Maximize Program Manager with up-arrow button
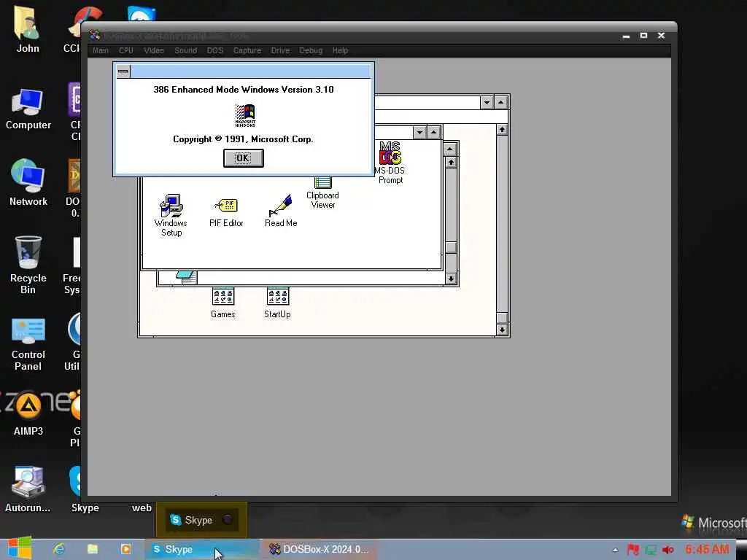The width and height of the screenshot is (747, 560). click(x=500, y=102)
